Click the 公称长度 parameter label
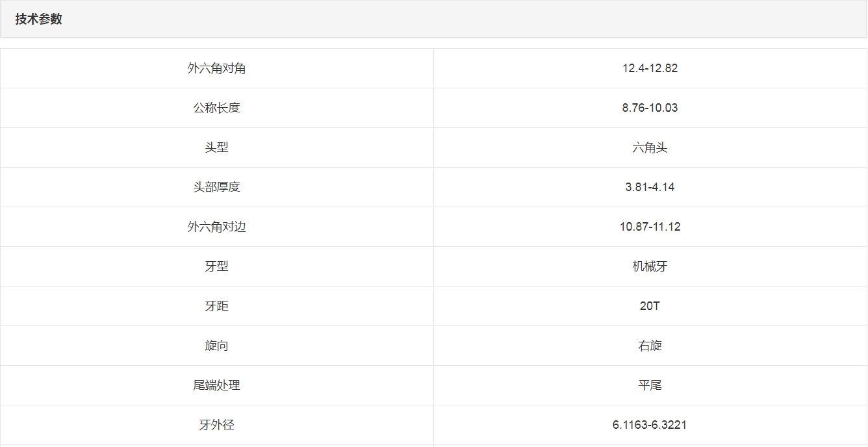The height and width of the screenshot is (447, 868). tap(216, 108)
